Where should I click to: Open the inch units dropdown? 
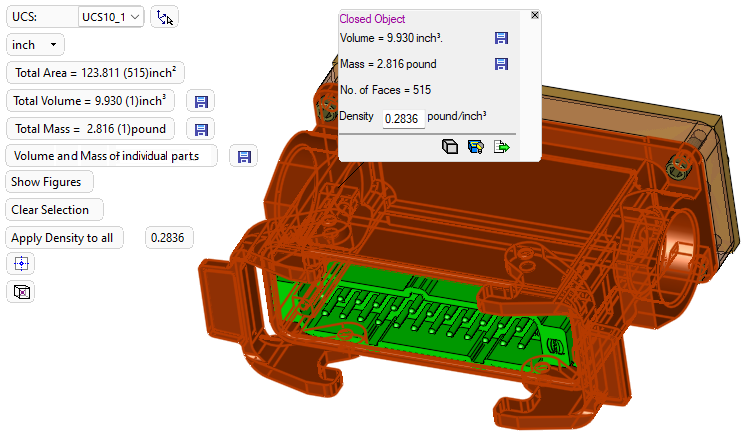(x=36, y=45)
